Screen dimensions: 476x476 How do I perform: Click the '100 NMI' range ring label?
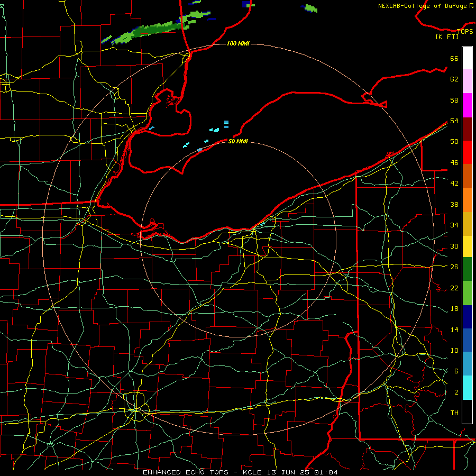[x=238, y=43]
